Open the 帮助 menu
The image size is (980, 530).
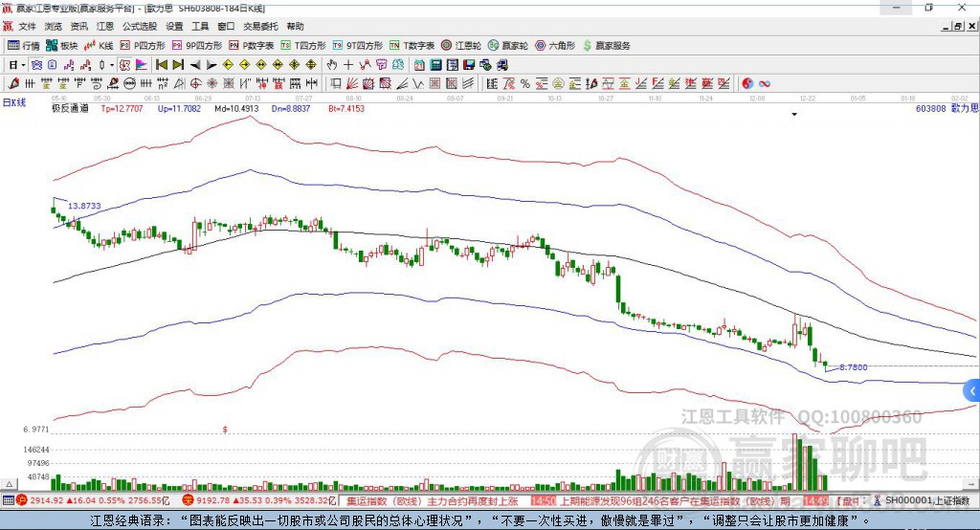(295, 26)
